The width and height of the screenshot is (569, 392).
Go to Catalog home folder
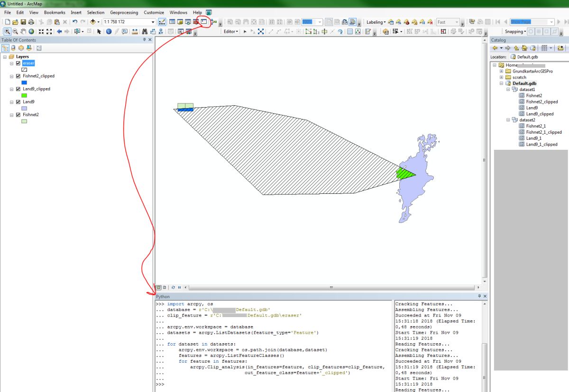(524, 48)
